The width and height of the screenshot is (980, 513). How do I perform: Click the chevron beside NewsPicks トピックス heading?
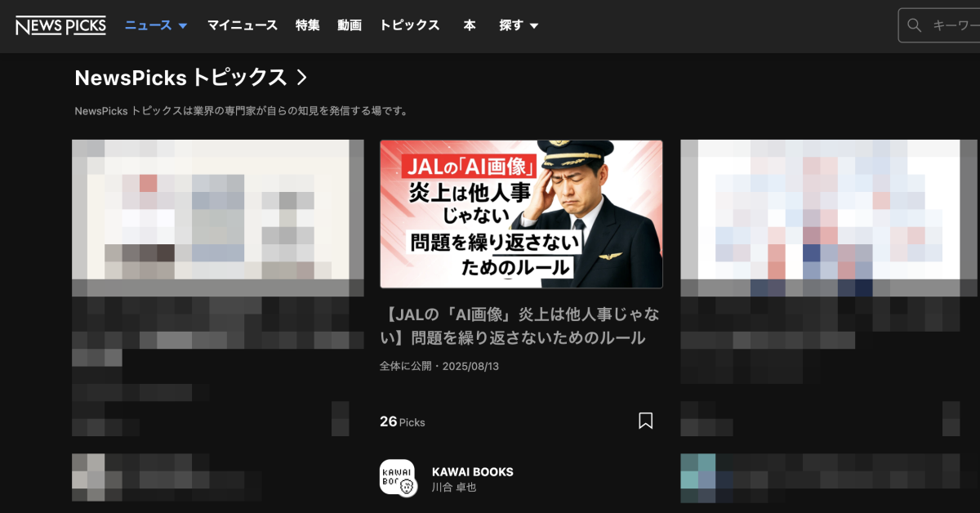(x=301, y=78)
